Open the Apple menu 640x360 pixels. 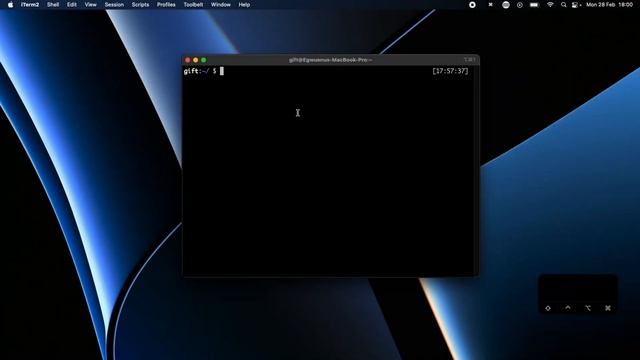[x=11, y=5]
